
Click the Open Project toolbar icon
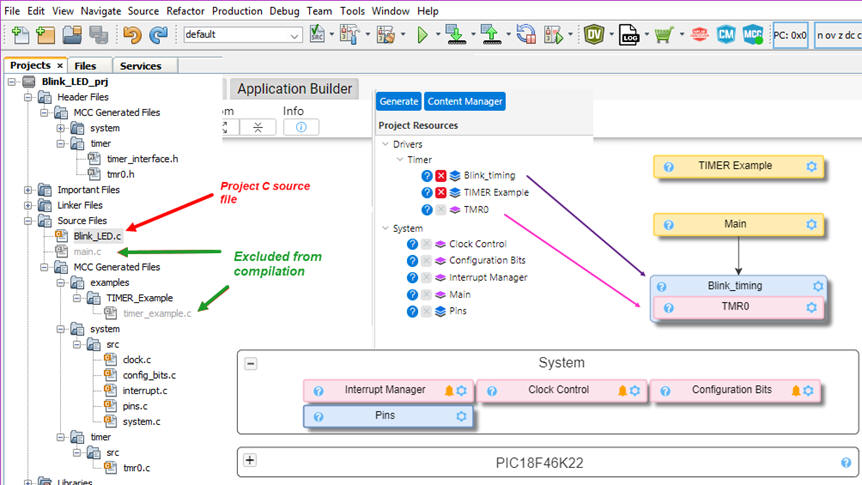[72, 35]
